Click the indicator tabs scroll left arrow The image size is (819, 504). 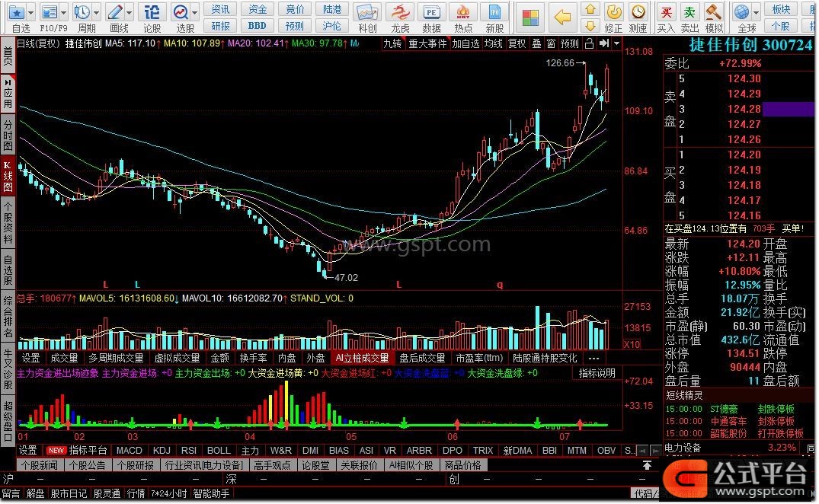click(642, 451)
